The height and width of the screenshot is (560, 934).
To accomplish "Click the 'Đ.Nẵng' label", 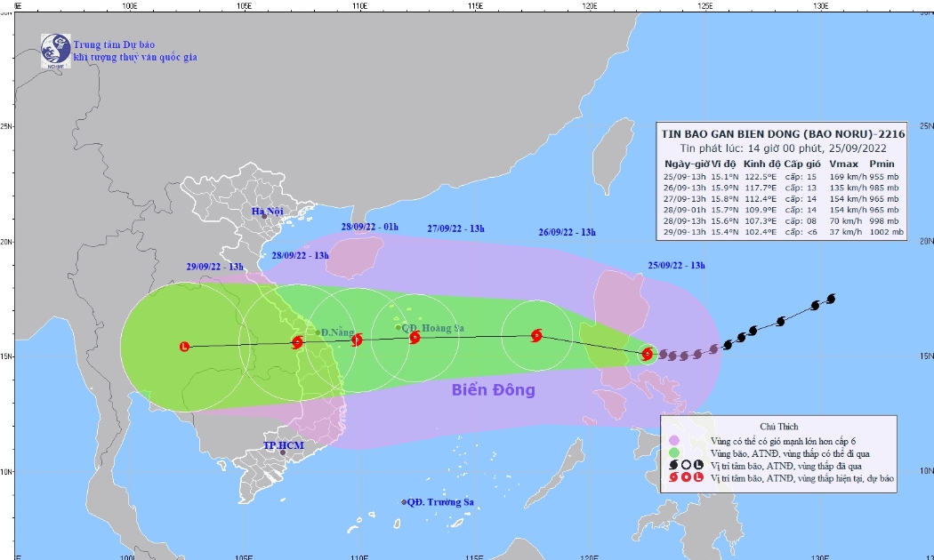I will (338, 332).
